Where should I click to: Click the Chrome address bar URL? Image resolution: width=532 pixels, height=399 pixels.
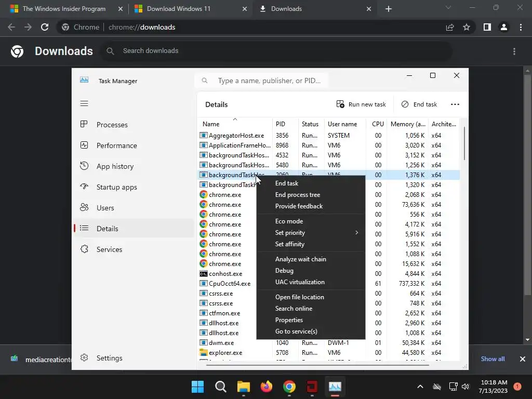click(x=142, y=27)
